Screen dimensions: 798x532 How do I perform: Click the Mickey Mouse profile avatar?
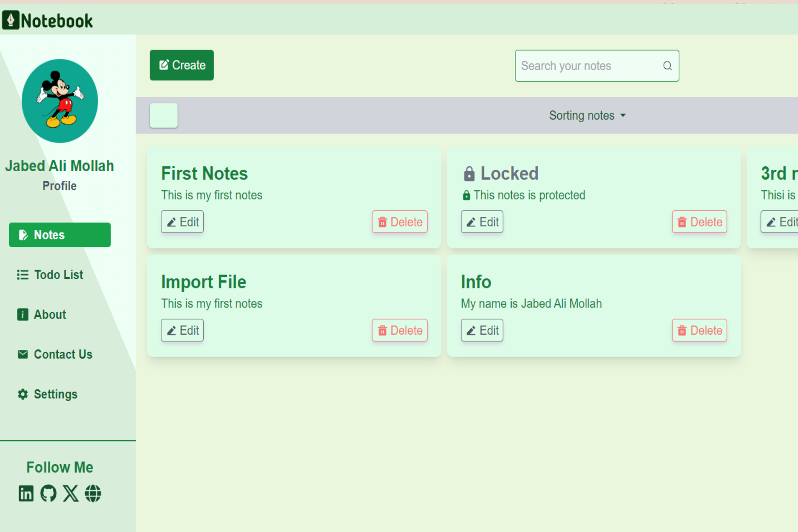tap(60, 101)
